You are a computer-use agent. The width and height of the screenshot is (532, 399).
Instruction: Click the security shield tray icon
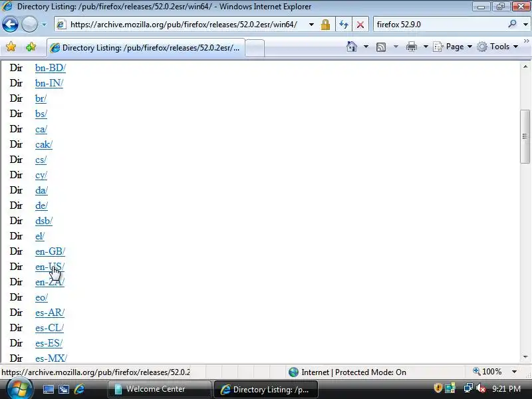[x=438, y=388]
